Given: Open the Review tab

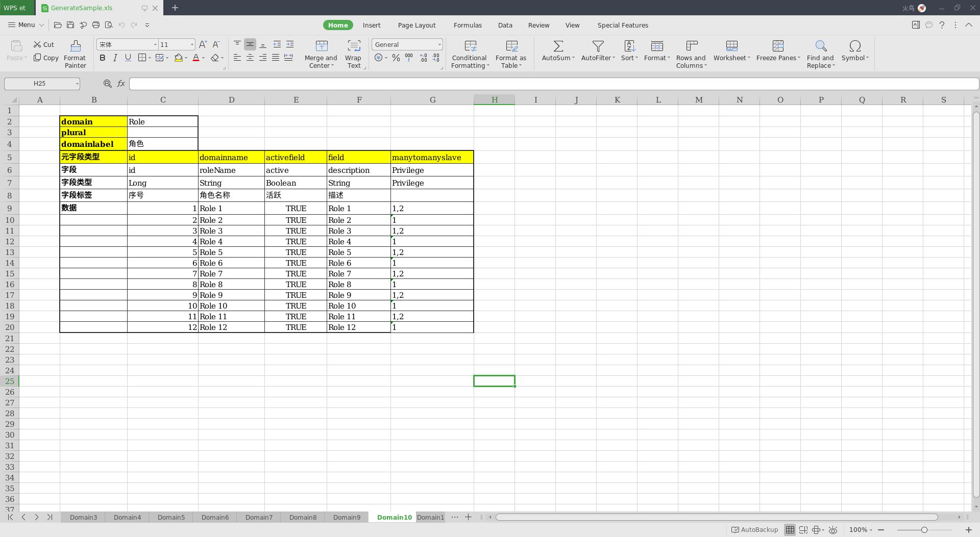Looking at the screenshot, I should (538, 25).
